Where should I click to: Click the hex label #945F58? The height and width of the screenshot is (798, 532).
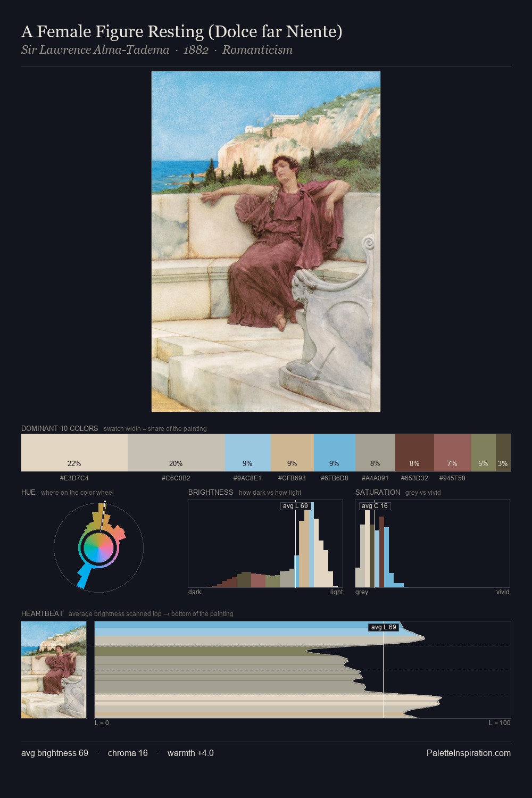click(x=452, y=478)
